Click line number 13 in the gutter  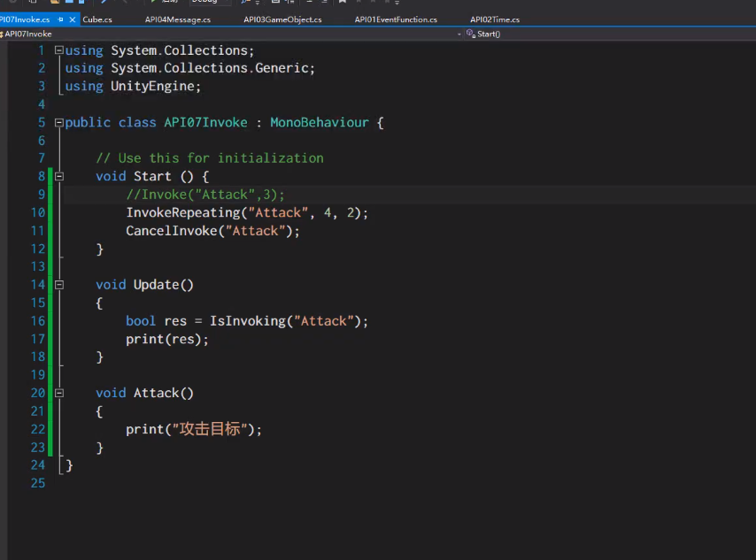click(x=37, y=266)
